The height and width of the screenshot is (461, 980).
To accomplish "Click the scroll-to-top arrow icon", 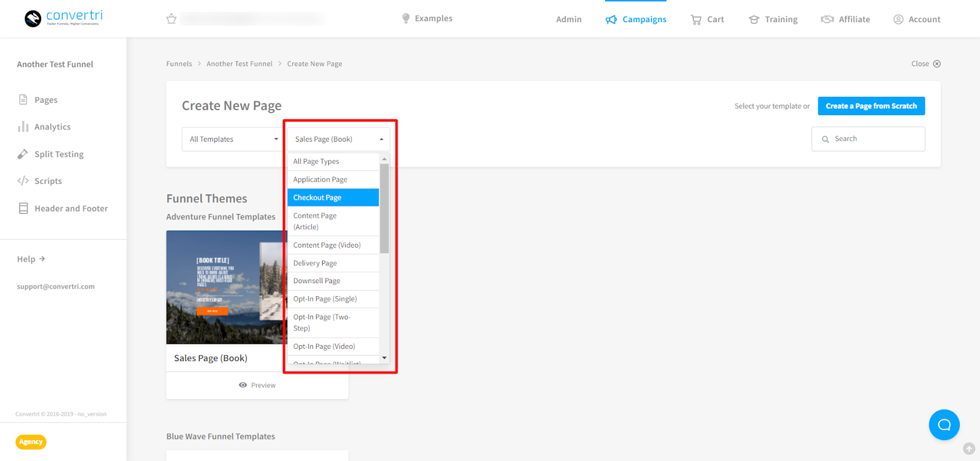I will click(x=968, y=449).
